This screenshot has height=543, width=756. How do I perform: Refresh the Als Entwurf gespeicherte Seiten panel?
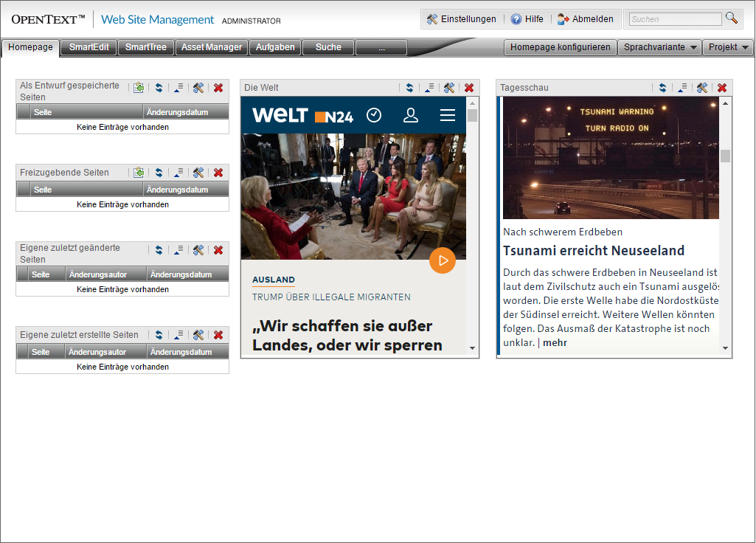[159, 88]
